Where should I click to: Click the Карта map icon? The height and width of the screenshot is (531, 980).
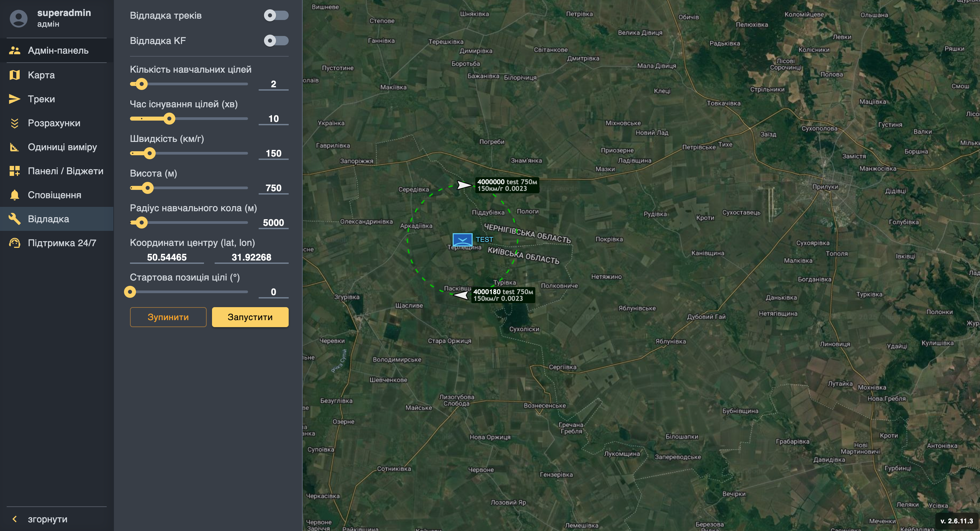[x=14, y=75]
